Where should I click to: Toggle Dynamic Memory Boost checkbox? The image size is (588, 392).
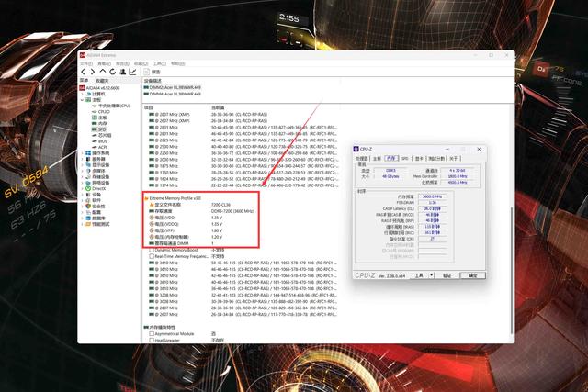tap(152, 250)
